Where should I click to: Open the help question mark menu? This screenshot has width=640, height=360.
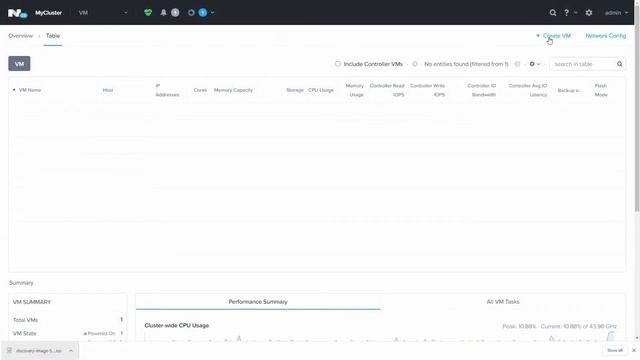coord(567,13)
